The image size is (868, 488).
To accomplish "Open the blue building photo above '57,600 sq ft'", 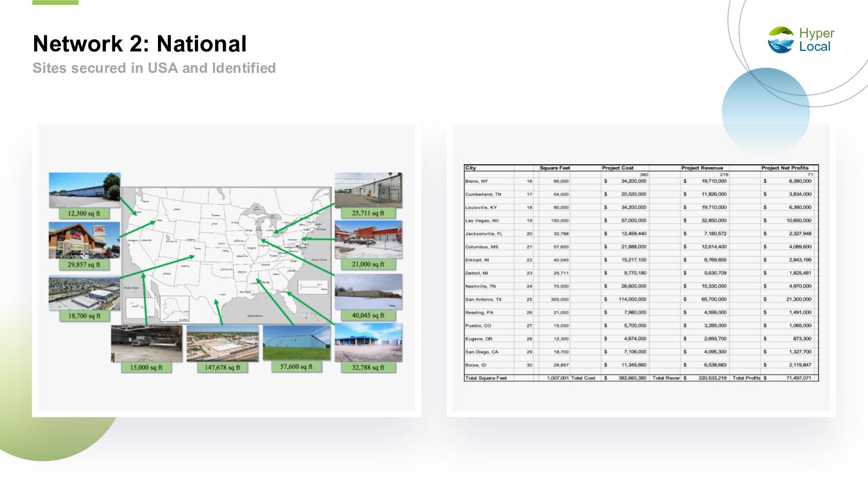I will (296, 343).
